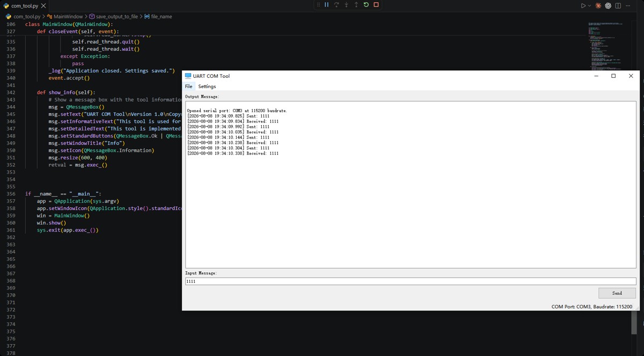Run Python file play icon
The height and width of the screenshot is (356, 644).
583,6
